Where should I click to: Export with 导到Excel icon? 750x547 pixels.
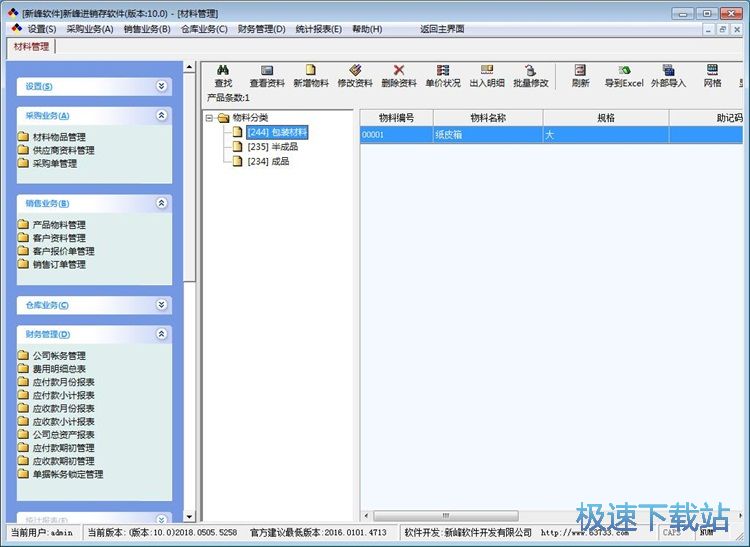point(624,70)
